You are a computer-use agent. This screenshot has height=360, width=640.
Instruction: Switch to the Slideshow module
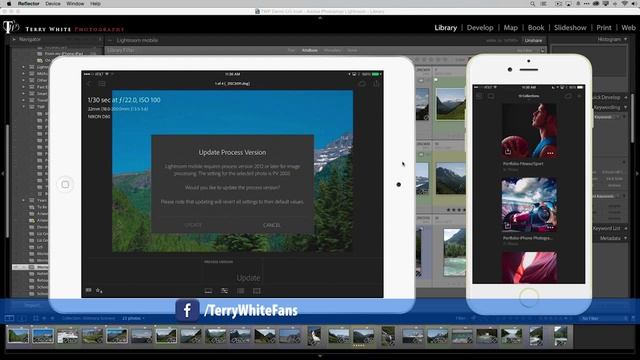[570, 28]
